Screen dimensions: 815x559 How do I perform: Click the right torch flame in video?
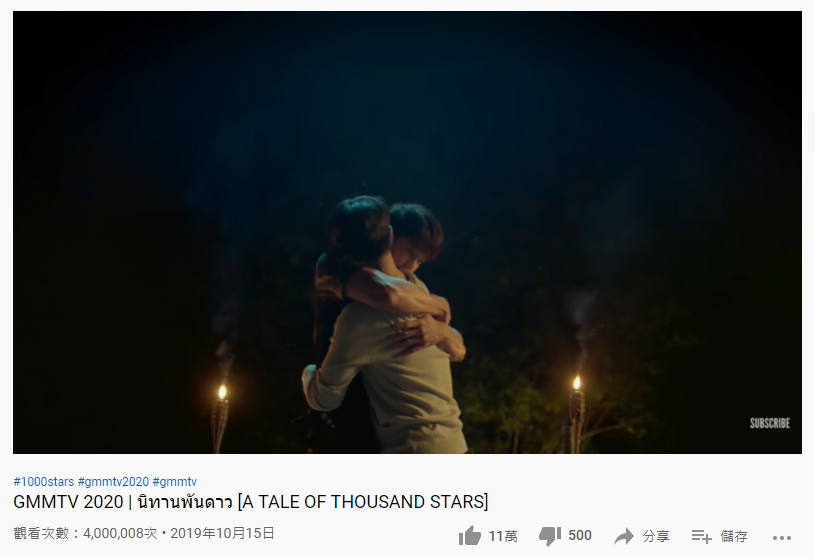click(x=576, y=384)
